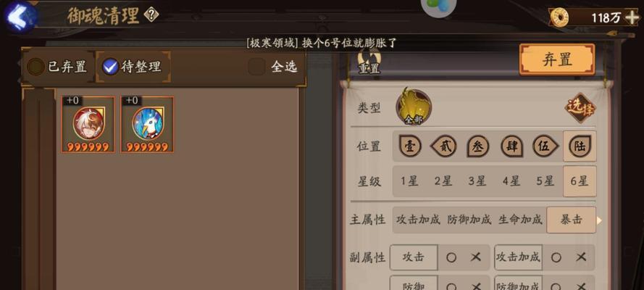Open the 选择 type selector badge

pos(580,107)
